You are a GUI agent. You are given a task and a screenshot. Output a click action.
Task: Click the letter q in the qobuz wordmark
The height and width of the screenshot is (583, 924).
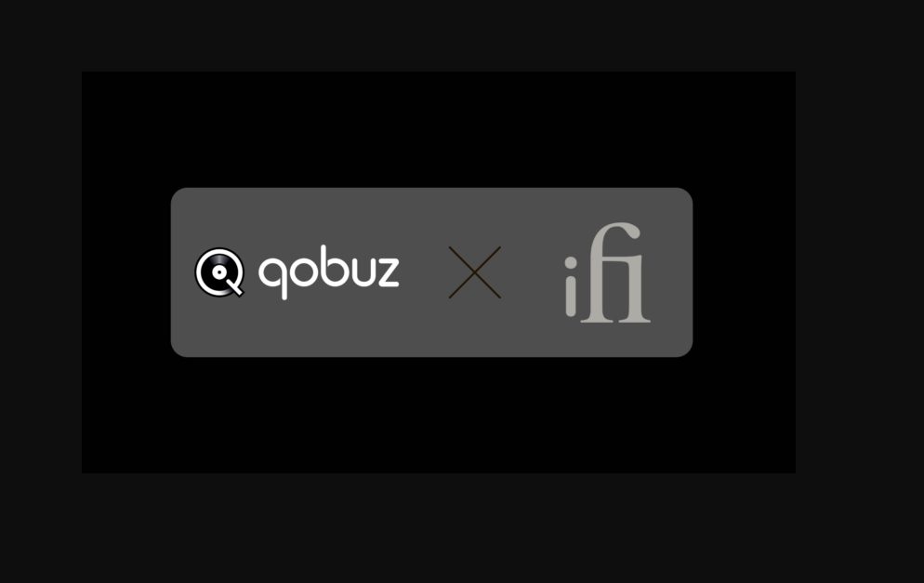coord(273,278)
